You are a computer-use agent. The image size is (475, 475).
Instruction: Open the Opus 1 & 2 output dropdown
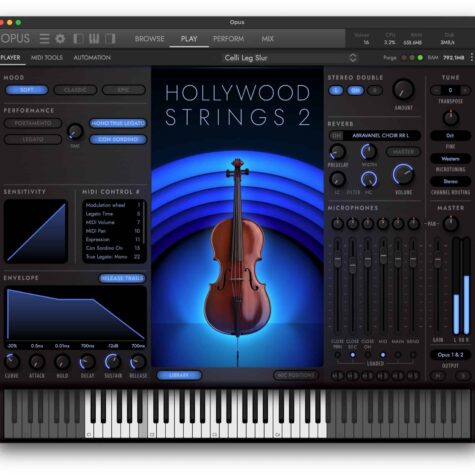tap(450, 355)
